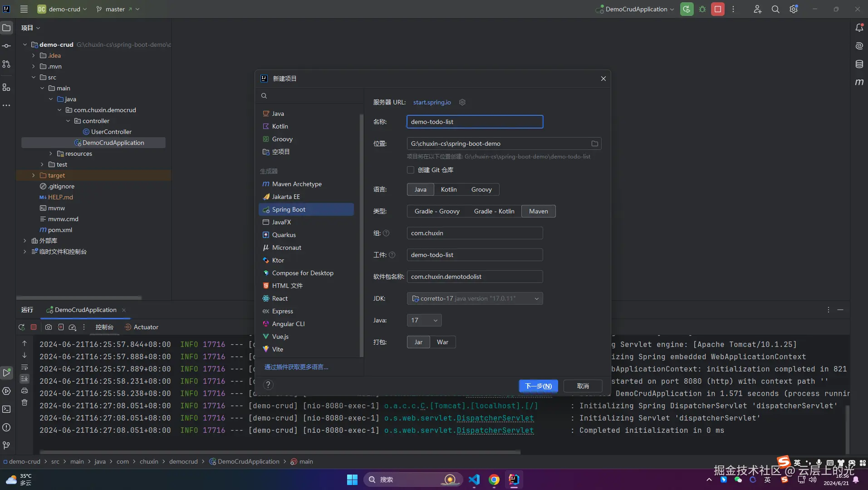Screen dimensions: 868x490
Task: Select Groovy as the language
Action: 481,189
